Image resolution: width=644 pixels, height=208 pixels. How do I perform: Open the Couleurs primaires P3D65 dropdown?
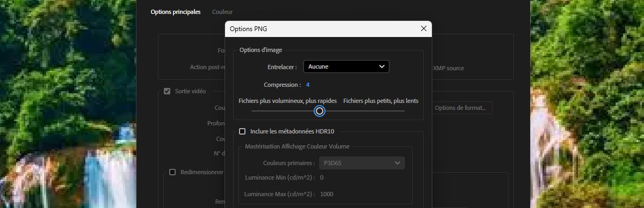click(362, 163)
